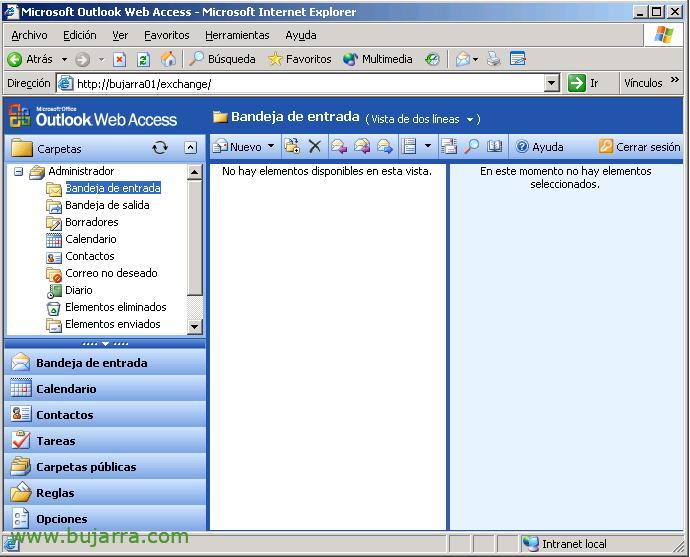The height and width of the screenshot is (557, 690).
Task: Select Elementos enviados folder
Action: pos(113,324)
